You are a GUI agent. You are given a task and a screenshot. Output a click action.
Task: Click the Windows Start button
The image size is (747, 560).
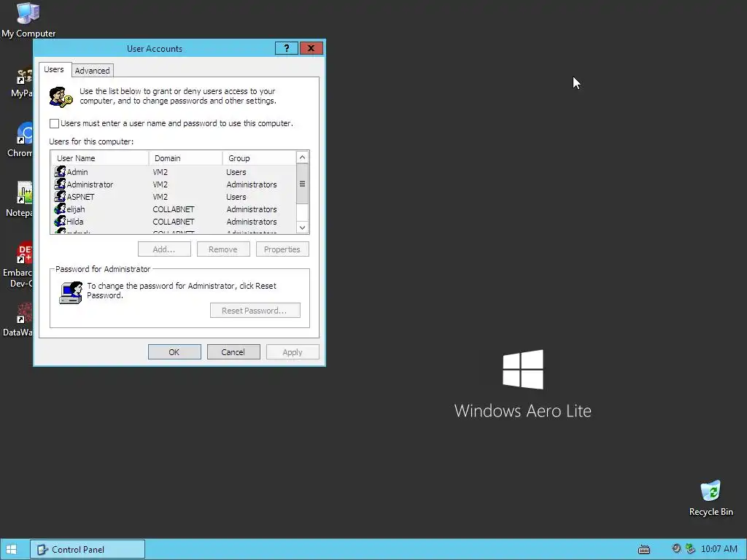pos(12,550)
